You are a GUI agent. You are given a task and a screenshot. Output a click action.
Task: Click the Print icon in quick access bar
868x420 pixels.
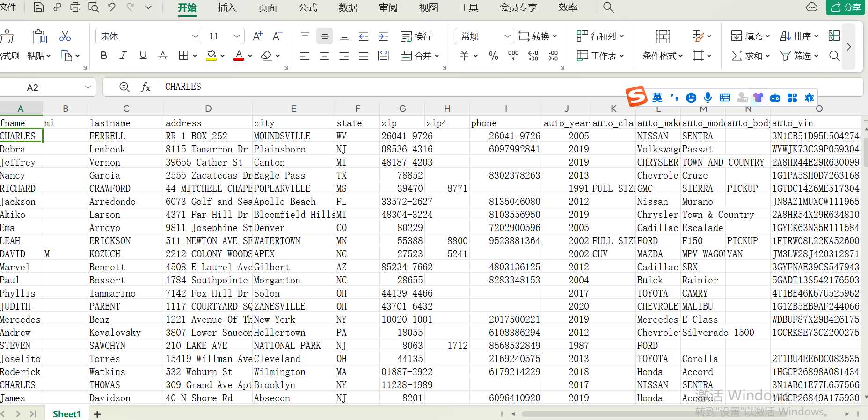75,7
